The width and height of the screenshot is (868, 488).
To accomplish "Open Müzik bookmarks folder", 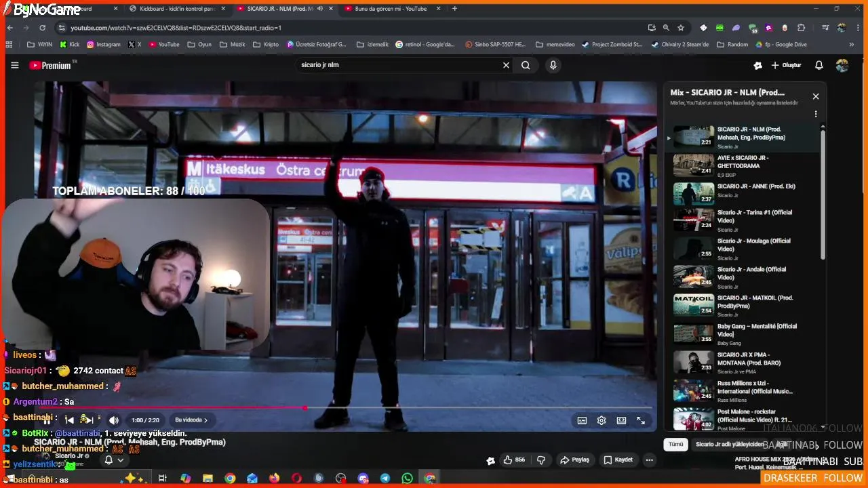I will click(x=233, y=45).
